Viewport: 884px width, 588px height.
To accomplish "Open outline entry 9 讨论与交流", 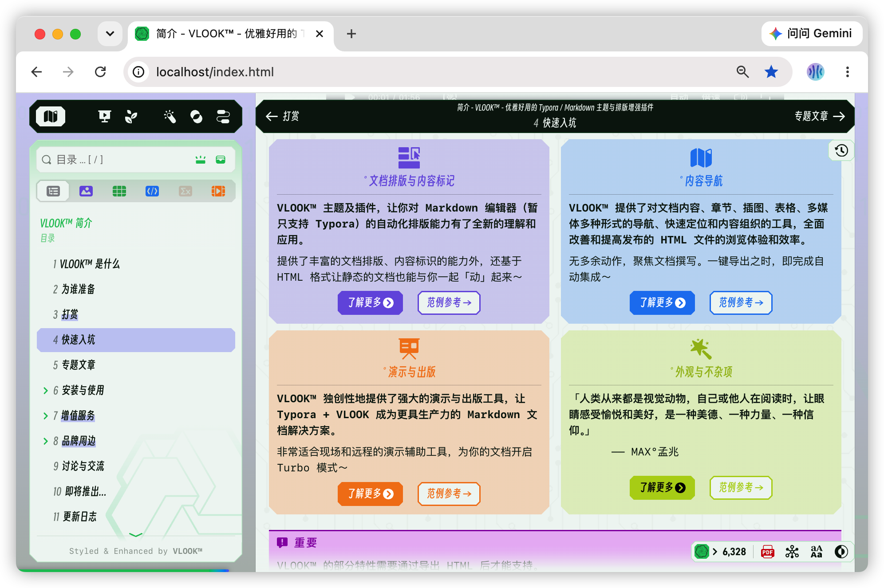I will (79, 466).
